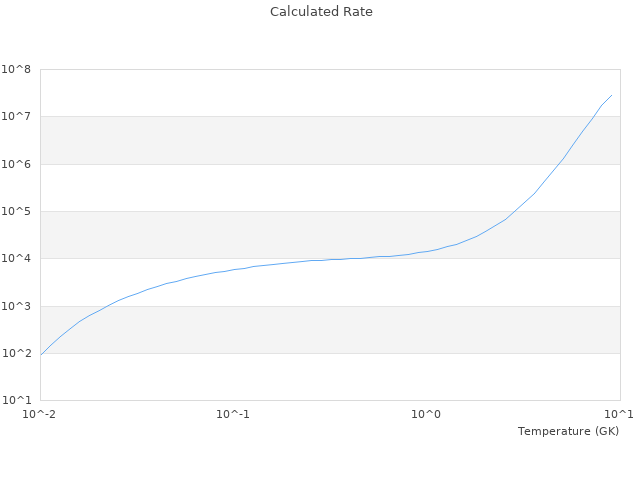Click the 10^0 x-axis tick label
Screen dimensions: 640x480
click(427, 414)
